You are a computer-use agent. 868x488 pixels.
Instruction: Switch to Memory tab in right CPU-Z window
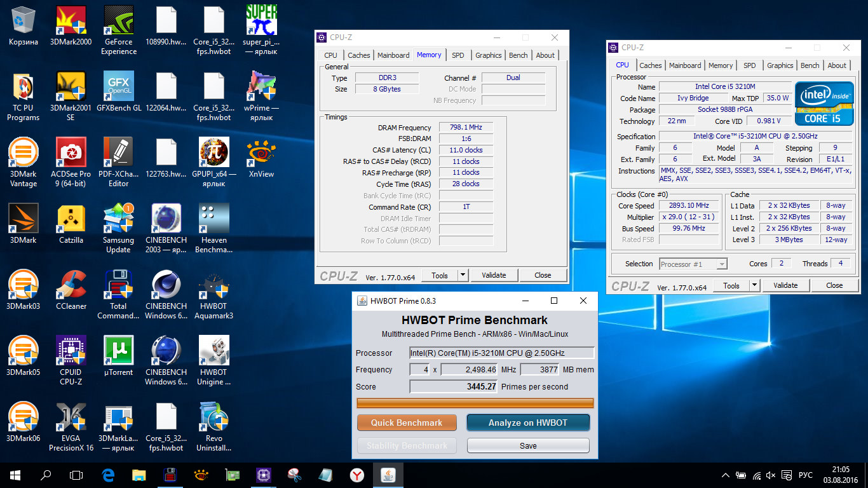(721, 65)
